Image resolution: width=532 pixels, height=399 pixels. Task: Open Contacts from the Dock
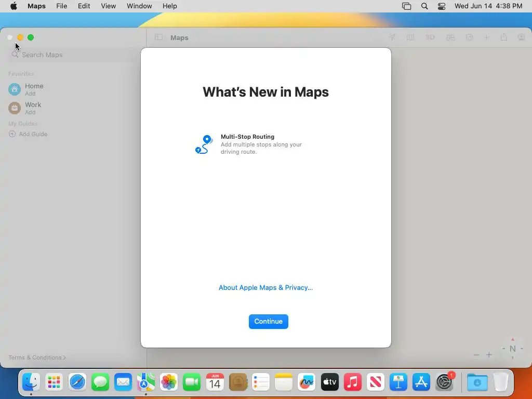[x=238, y=382]
